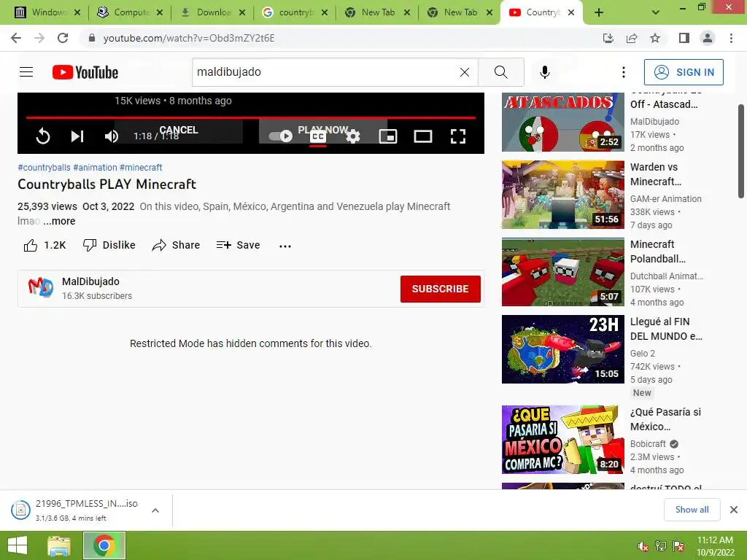
Task: Save the video to a playlist
Action: 238,245
